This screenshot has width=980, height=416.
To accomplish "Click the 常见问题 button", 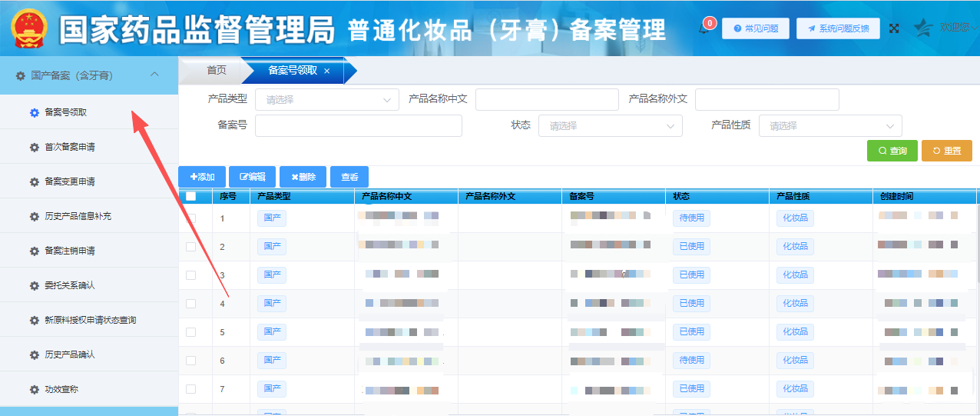I will tap(756, 28).
